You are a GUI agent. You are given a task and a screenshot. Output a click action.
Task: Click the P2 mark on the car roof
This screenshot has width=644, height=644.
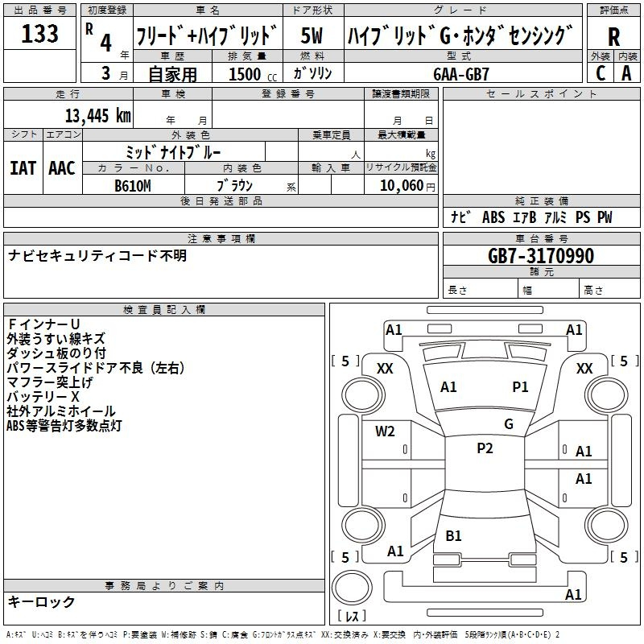point(485,448)
